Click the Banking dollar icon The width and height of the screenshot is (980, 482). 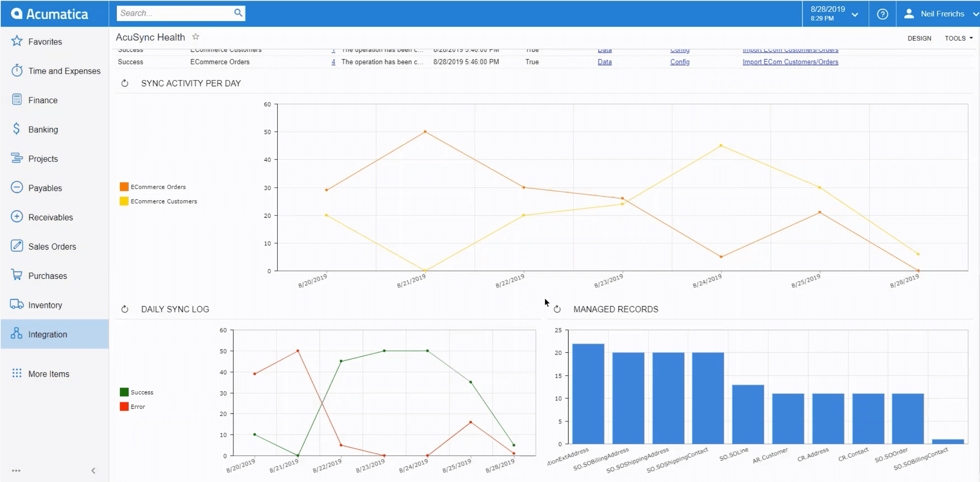(x=16, y=129)
